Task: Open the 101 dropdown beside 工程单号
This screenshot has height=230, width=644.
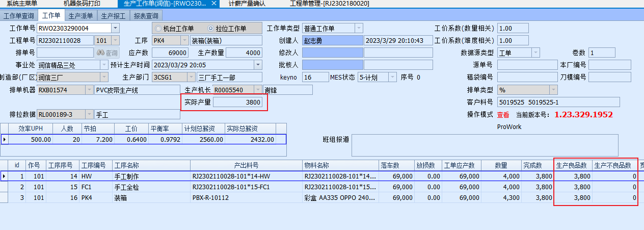Action: pos(116,40)
